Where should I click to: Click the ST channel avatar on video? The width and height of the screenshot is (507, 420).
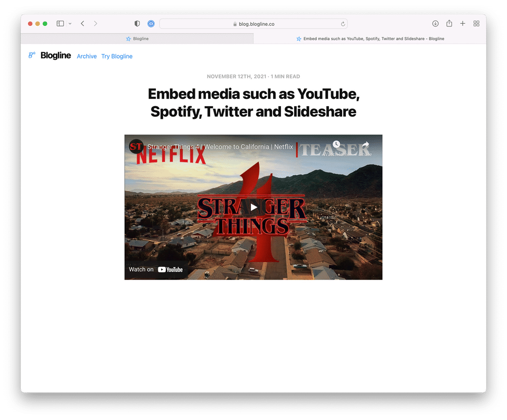click(x=136, y=146)
